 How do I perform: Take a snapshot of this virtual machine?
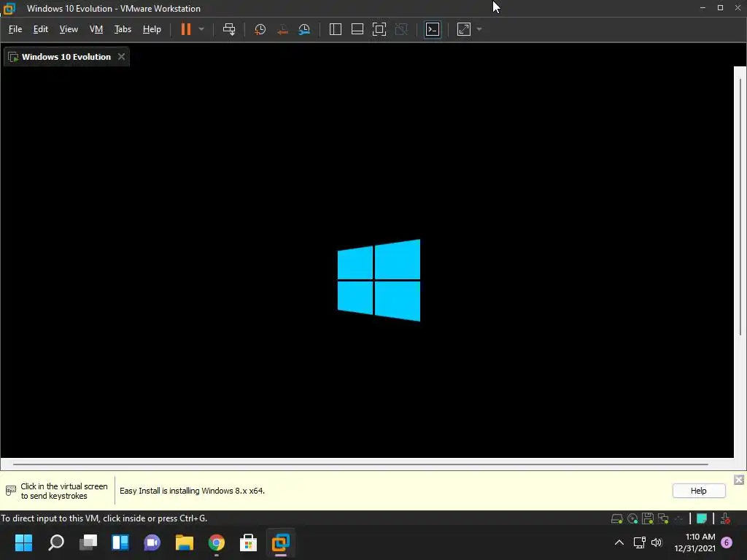(x=260, y=29)
